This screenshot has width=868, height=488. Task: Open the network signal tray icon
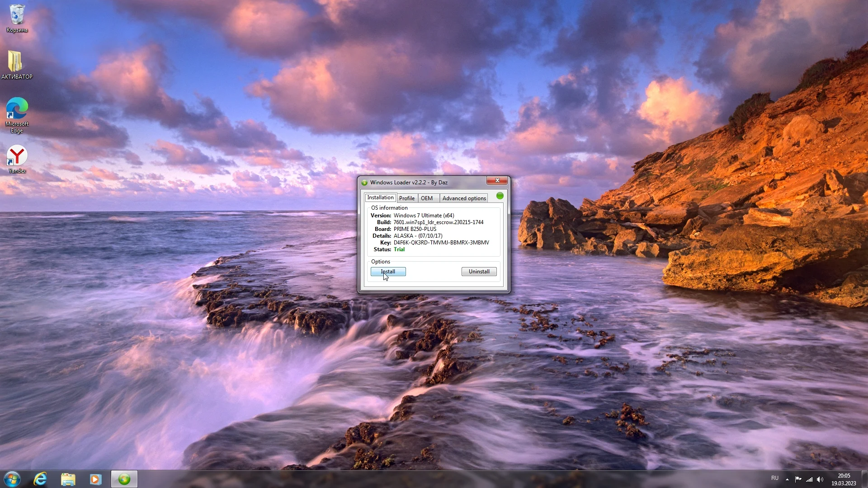click(x=809, y=479)
